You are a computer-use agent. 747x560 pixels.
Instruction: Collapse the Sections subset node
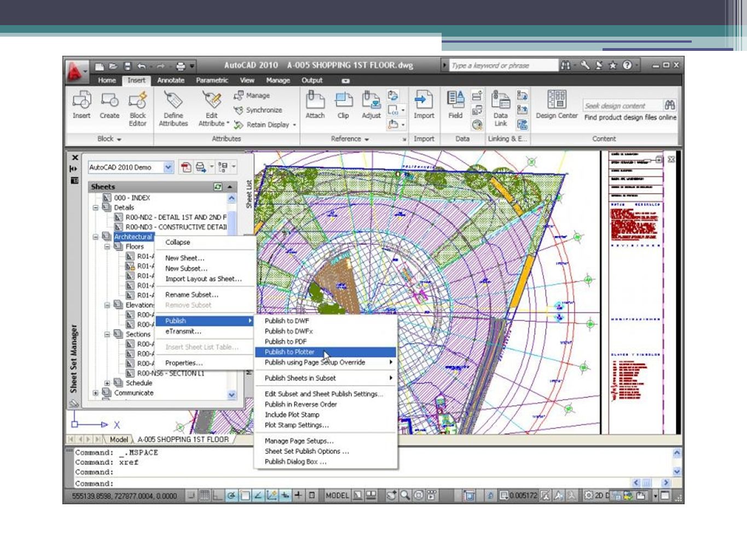pyautogui.click(x=107, y=334)
